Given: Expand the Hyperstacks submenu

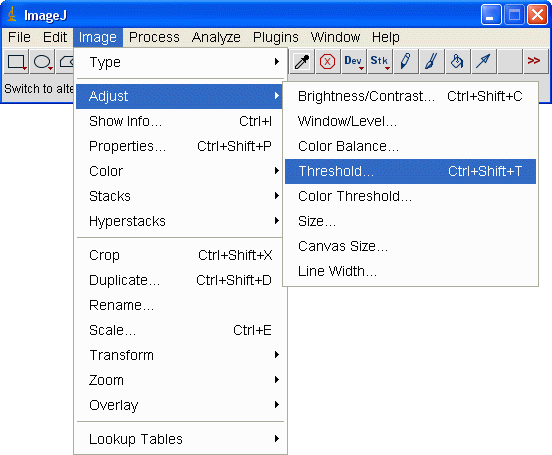Looking at the screenshot, I should point(180,221).
